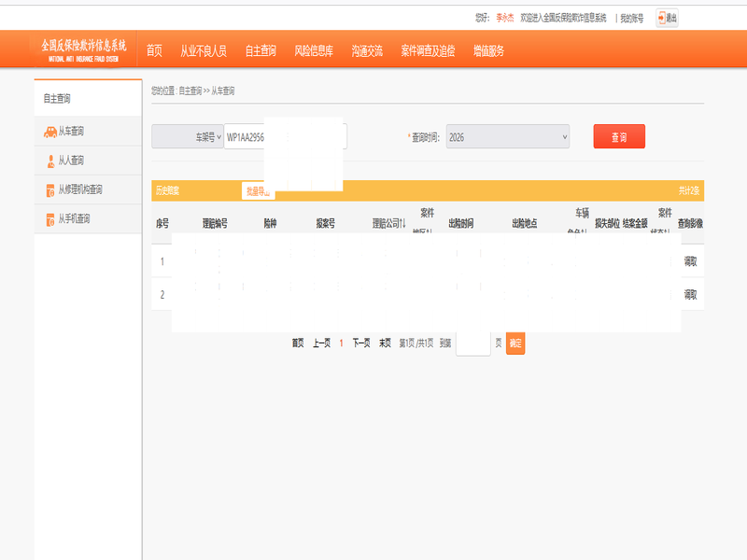Click 出险时间 column header
Image resolution: width=747 pixels, height=560 pixels.
tap(460, 223)
